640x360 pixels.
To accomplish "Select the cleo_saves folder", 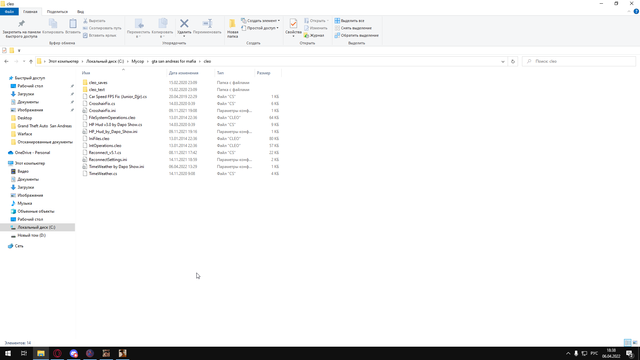I will (x=98, y=82).
